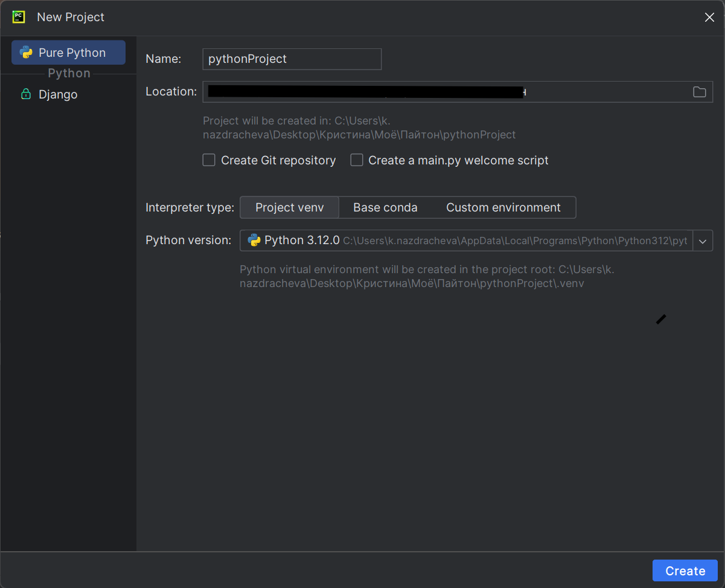Screen dimensions: 725x588
Task: Enable Create a main.py welcome script checkbox
Action: coord(357,160)
